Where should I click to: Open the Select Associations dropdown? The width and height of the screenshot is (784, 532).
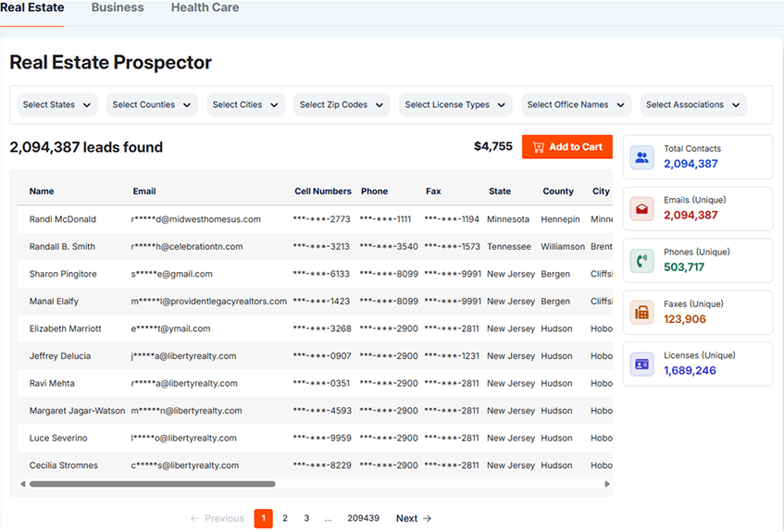click(692, 105)
